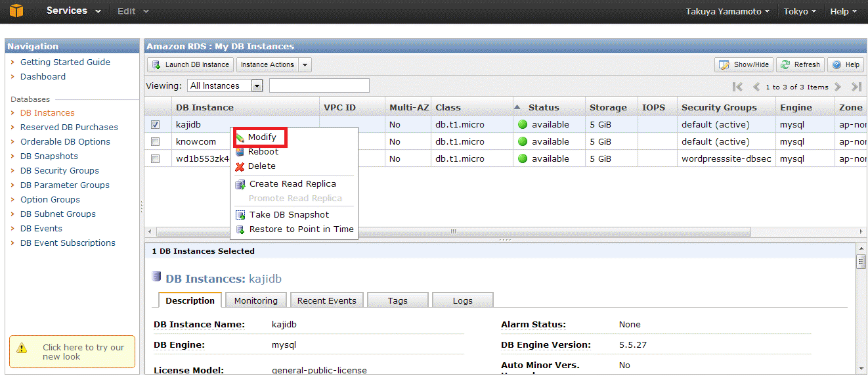Open the Edit dropdown in top bar
This screenshot has width=868, height=376.
tap(133, 11)
